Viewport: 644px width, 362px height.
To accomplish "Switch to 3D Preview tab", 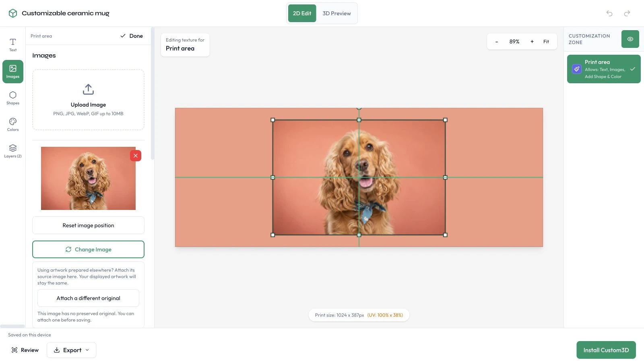I will 336,13.
